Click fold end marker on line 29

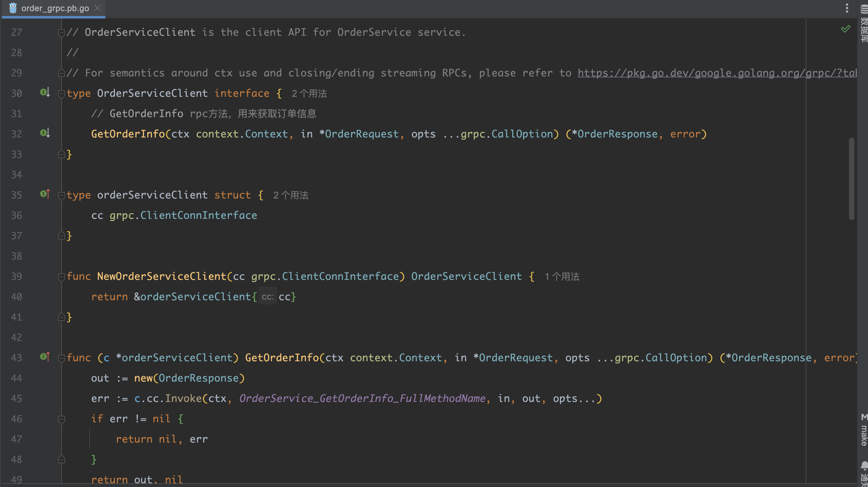tap(61, 73)
